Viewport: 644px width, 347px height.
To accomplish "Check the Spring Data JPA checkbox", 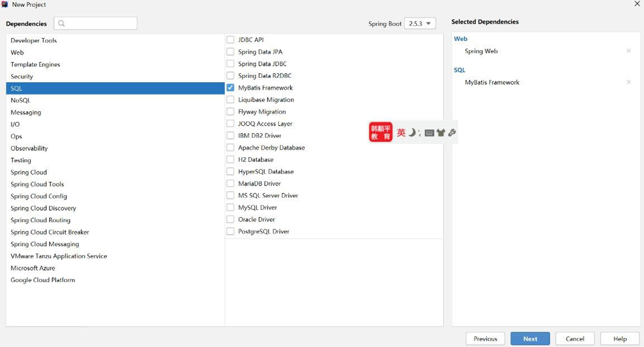I will pos(231,52).
